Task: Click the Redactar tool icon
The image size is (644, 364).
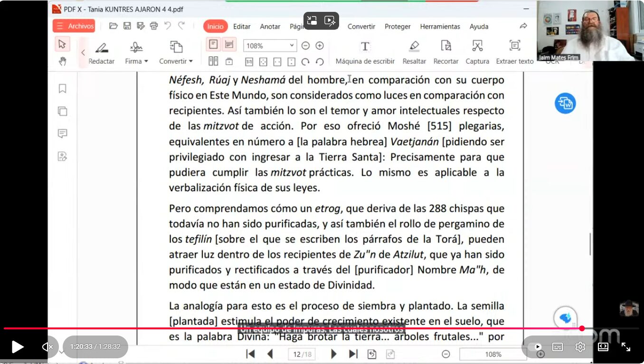Action: click(101, 47)
